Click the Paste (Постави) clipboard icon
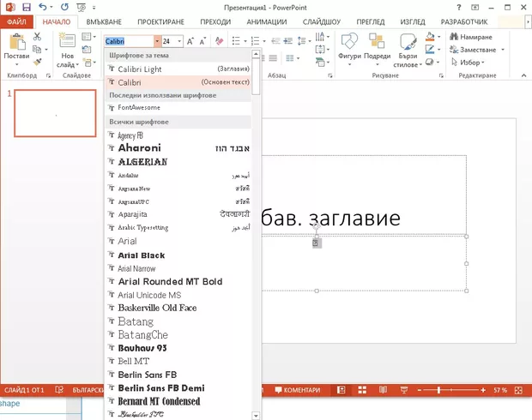The image size is (532, 420). click(x=16, y=41)
